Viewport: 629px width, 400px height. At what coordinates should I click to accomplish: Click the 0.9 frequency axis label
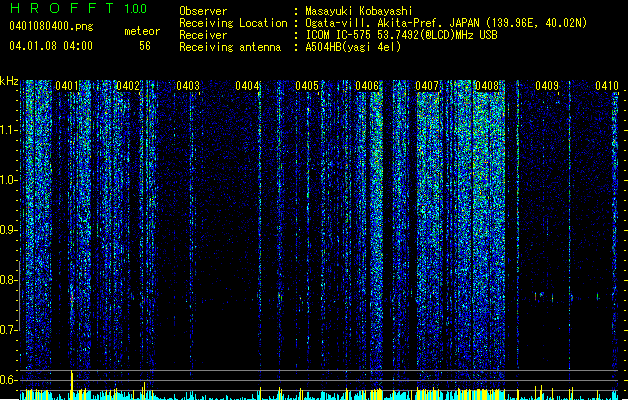coord(8,230)
